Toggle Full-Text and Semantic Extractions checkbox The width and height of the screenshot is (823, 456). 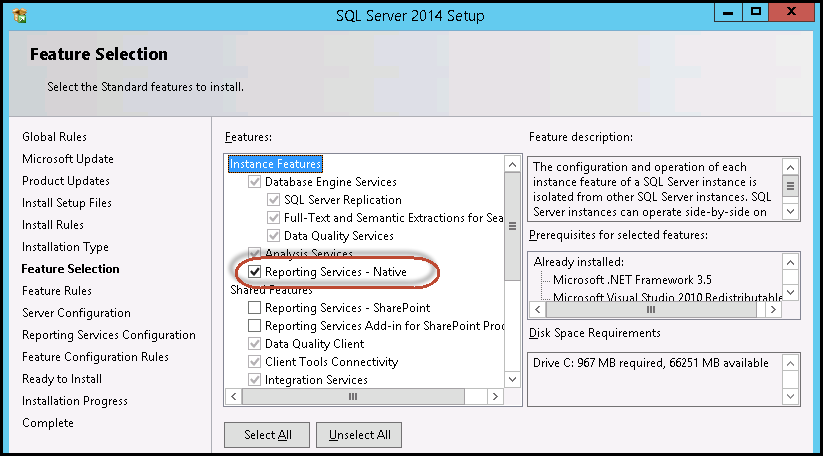click(x=273, y=217)
